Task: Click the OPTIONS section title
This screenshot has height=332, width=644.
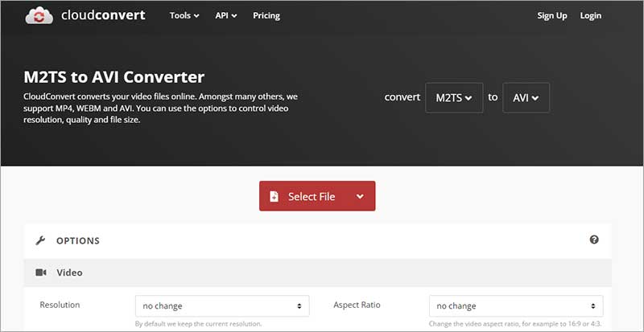Action: coord(77,241)
